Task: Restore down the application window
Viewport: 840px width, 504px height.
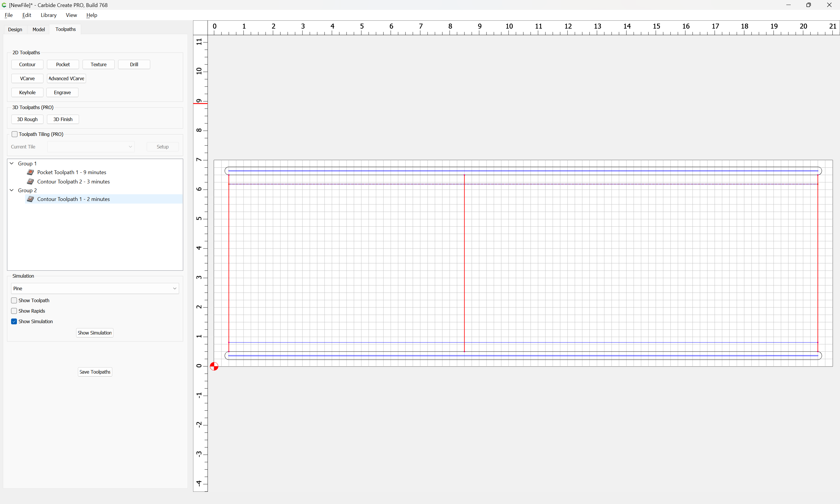Action: (x=808, y=5)
